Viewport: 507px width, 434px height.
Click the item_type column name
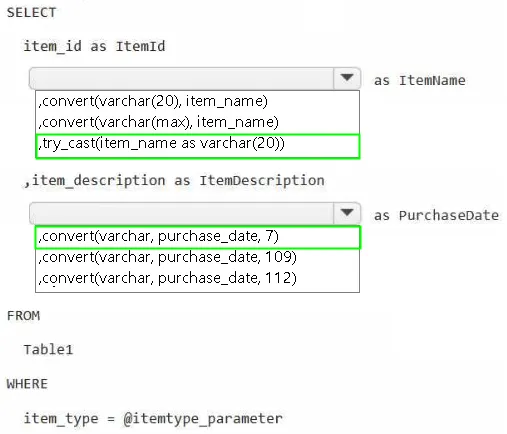pyautogui.click(x=61, y=419)
